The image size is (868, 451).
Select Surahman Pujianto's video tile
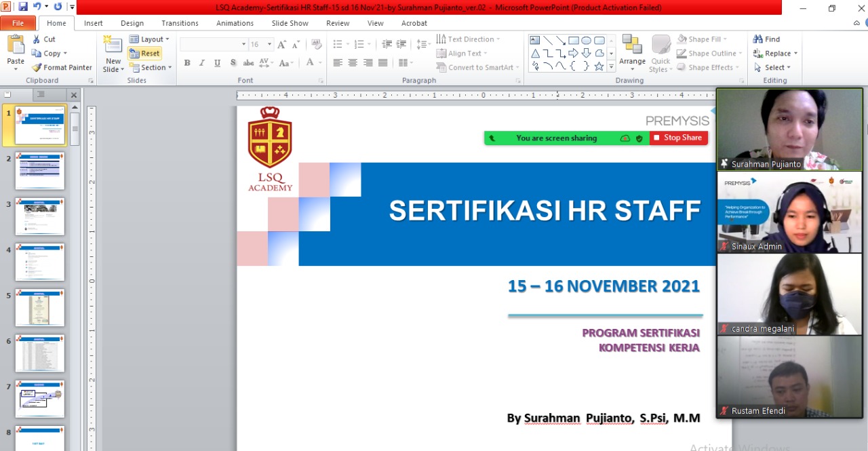point(789,130)
